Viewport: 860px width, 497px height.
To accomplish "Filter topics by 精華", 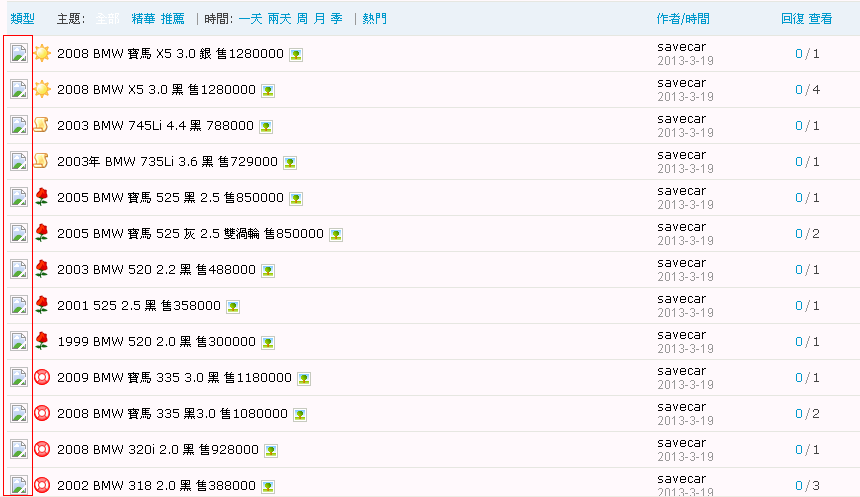I will tap(144, 19).
